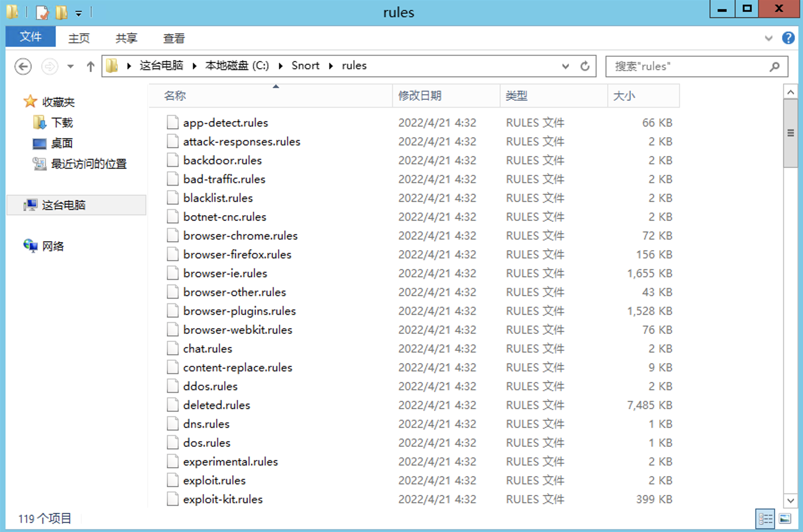Click the experimental.rules file name
803x532 pixels.
click(231, 462)
